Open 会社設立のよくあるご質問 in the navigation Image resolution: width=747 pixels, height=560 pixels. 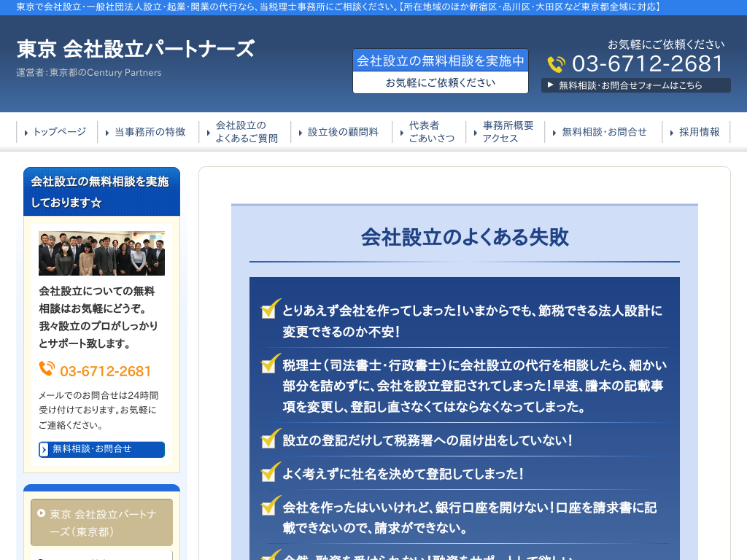[x=244, y=132]
